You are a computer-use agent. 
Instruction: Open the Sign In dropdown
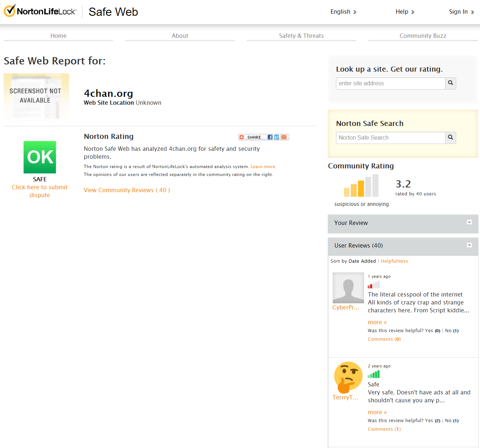(x=462, y=12)
